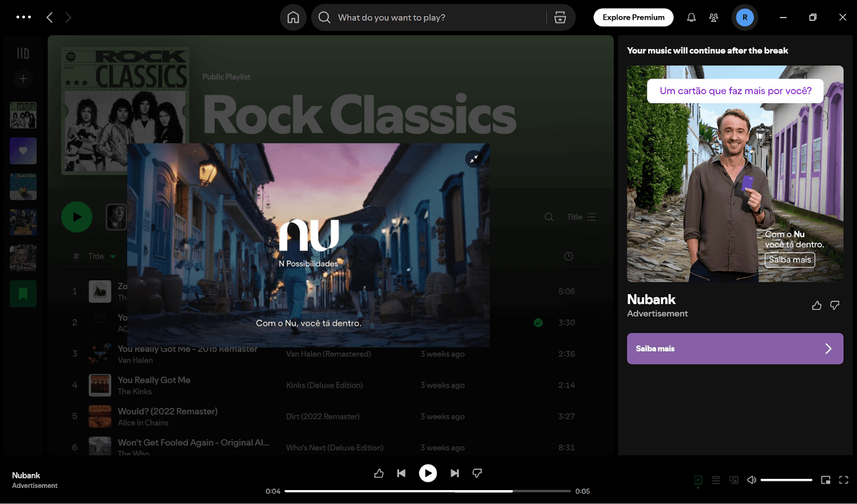This screenshot has height=504, width=857.
Task: Toggle Now Playing view
Action: pyautogui.click(x=698, y=480)
